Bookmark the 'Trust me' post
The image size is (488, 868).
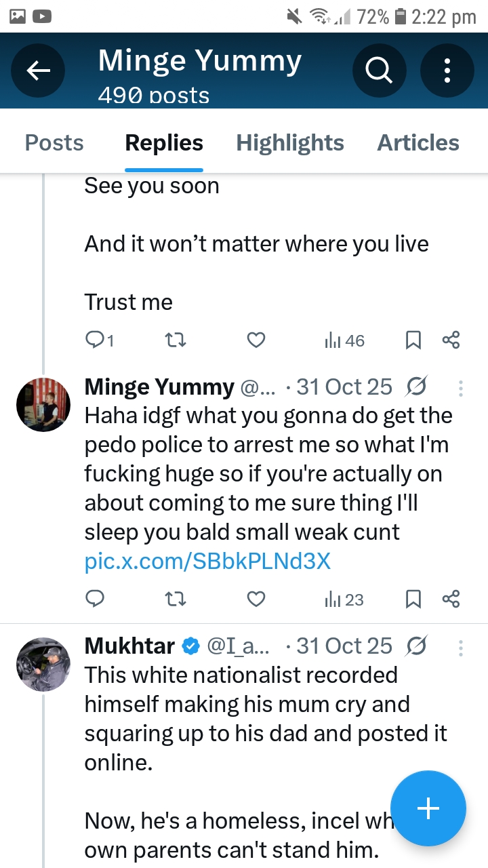pyautogui.click(x=413, y=340)
